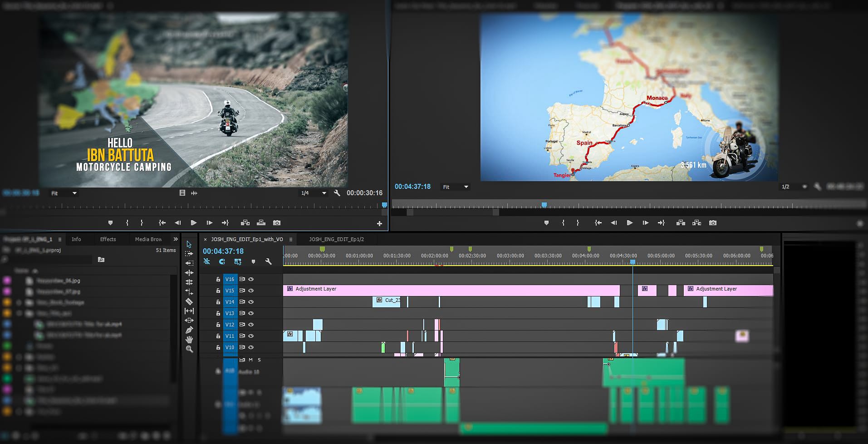The width and height of the screenshot is (868, 444).
Task: Step forward one frame in Program monitor
Action: pyautogui.click(x=645, y=223)
